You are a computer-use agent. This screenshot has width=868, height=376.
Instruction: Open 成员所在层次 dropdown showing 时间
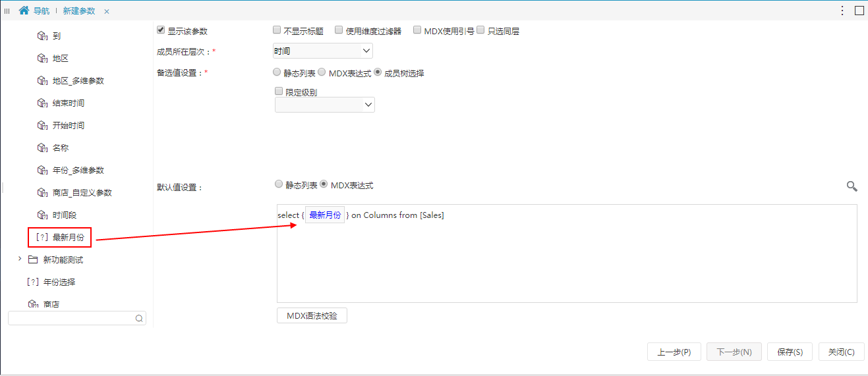coord(323,51)
